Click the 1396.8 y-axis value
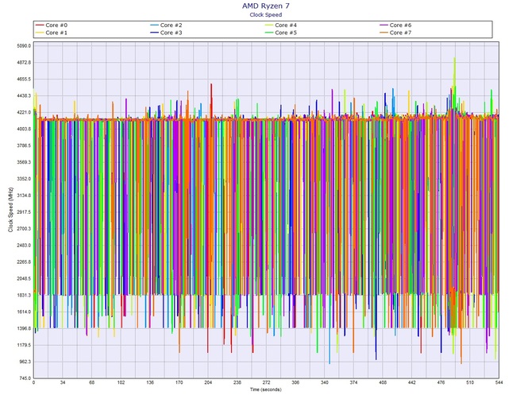The image size is (532, 399). (x=24, y=329)
